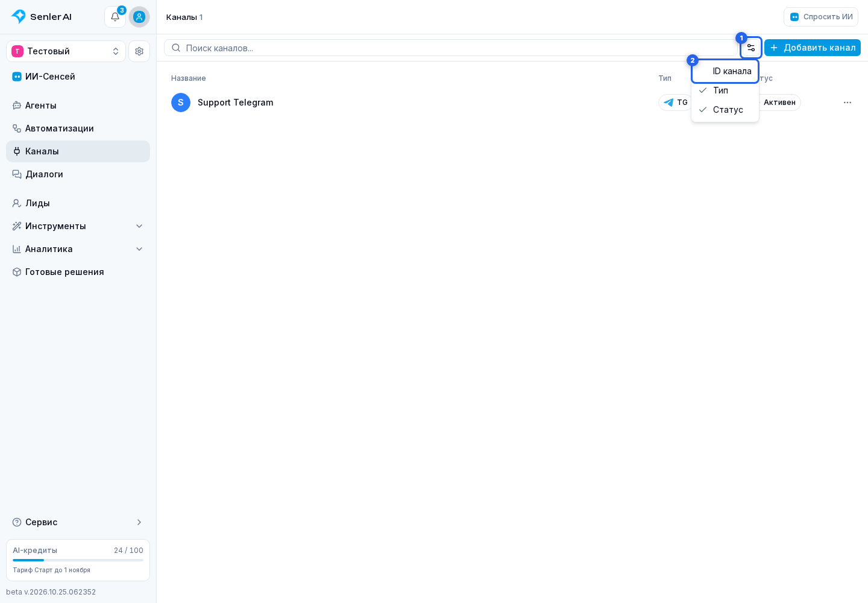Toggle the Статус column visibility
Image resolution: width=868 pixels, height=603 pixels.
pyautogui.click(x=725, y=110)
